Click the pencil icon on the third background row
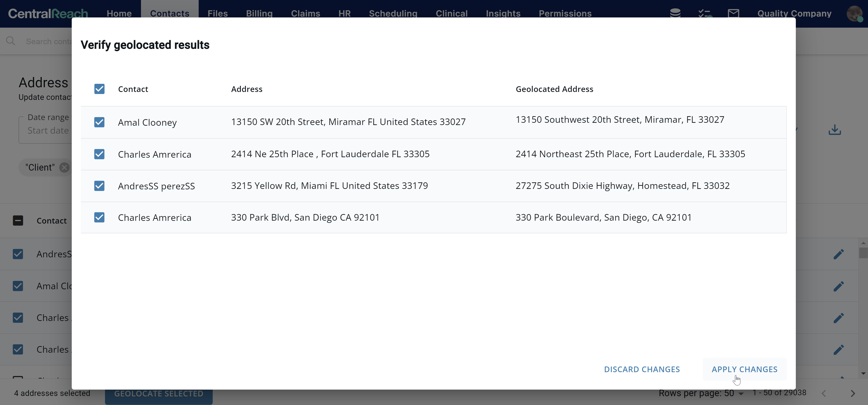Screen dimensions: 868x405 [839, 318]
